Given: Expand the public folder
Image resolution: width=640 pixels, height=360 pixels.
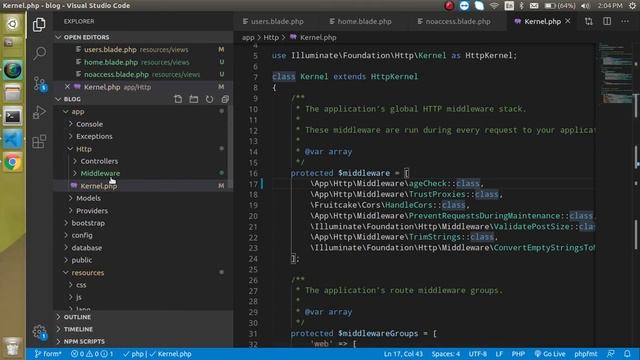Looking at the screenshot, I should coord(82,260).
